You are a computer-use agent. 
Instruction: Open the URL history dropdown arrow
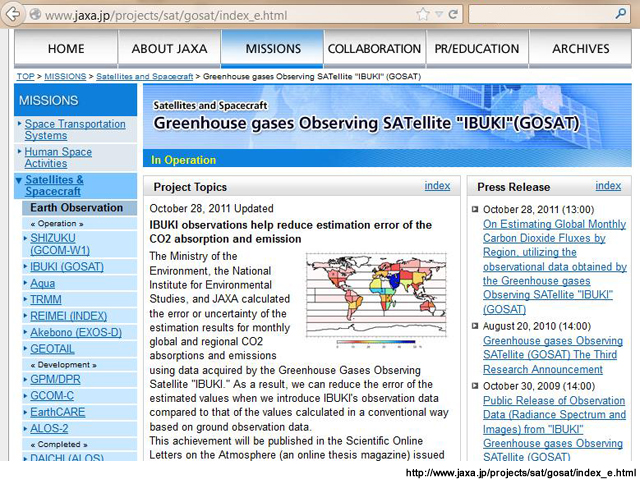point(439,14)
